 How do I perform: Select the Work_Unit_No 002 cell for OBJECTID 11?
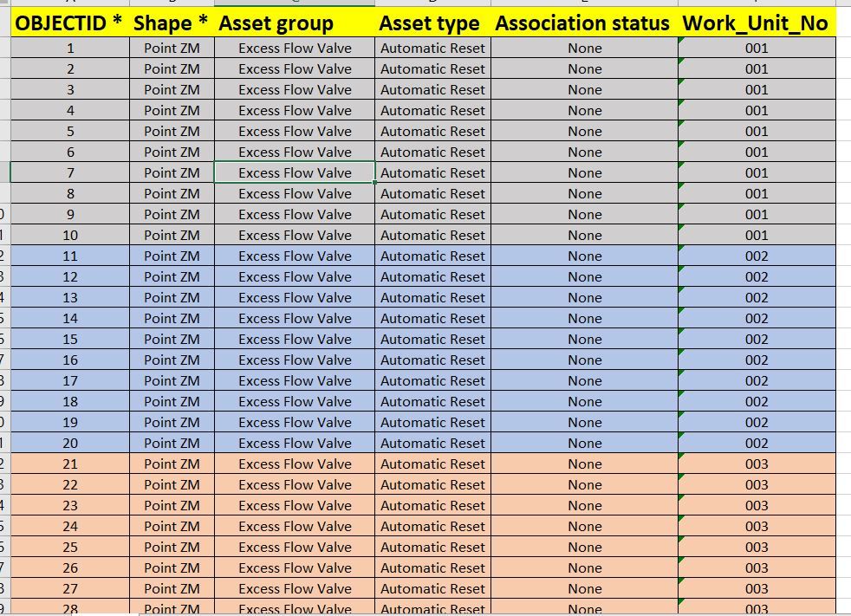coord(756,256)
